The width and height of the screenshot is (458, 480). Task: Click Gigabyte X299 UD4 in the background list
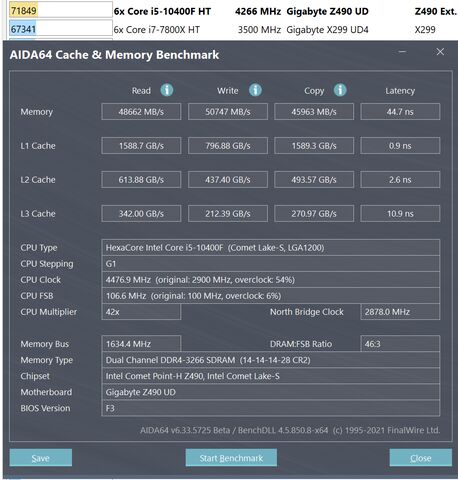(327, 30)
